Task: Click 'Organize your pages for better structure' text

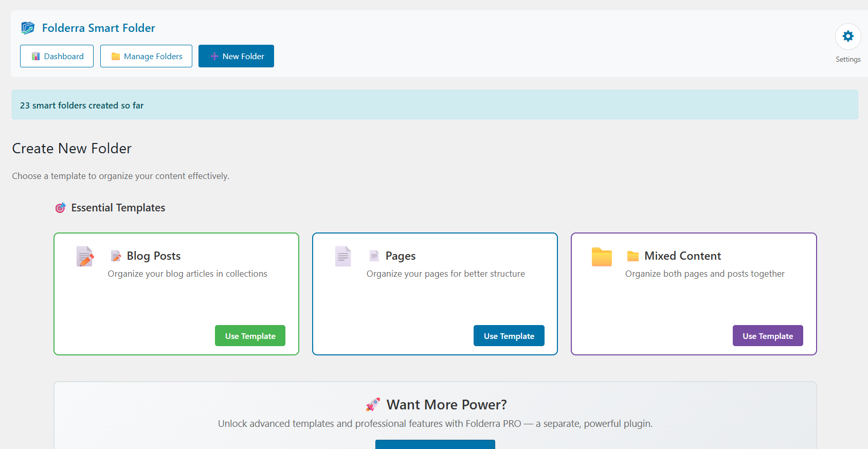Action: pyautogui.click(x=446, y=274)
